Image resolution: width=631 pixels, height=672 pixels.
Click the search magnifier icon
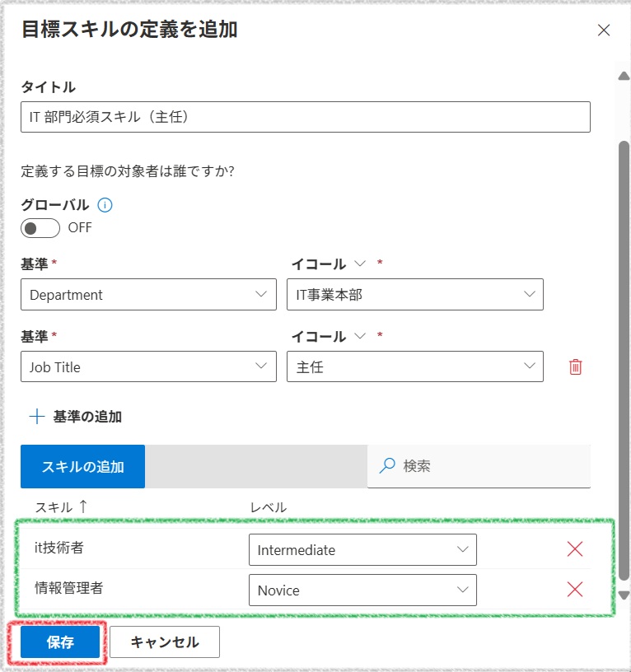[x=387, y=466]
